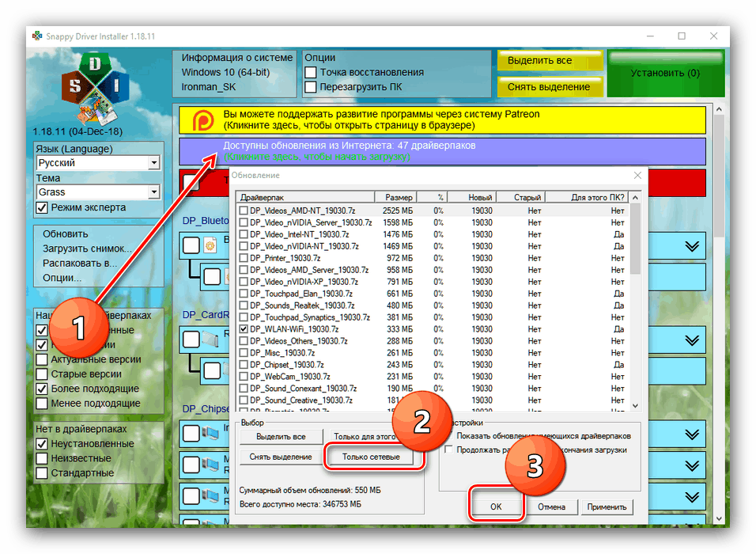The height and width of the screenshot is (554, 756).
Task: Check DP_Video_Intel-NT_19030.7z driverpack
Action: [x=244, y=234]
